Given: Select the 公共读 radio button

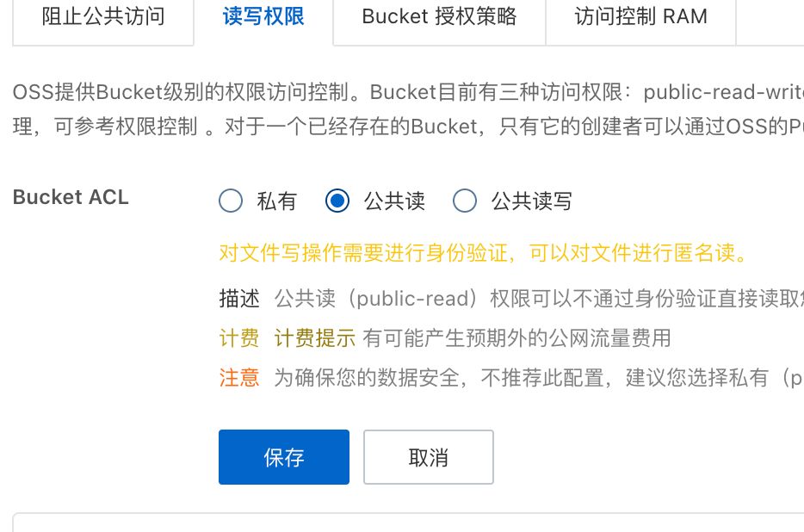Looking at the screenshot, I should pos(337,201).
